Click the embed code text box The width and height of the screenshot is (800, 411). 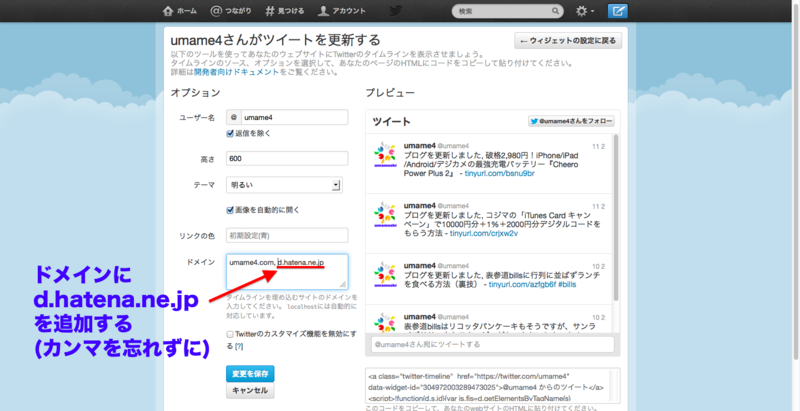click(493, 386)
